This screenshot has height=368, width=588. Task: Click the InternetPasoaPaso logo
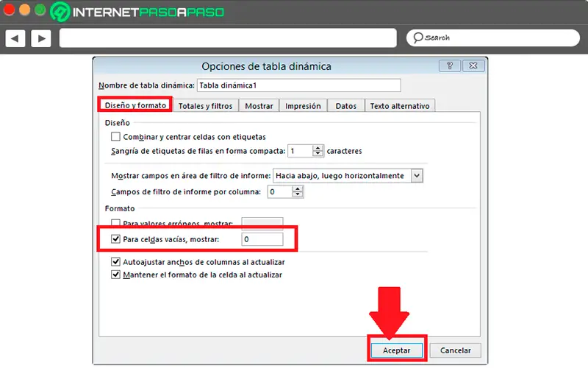(137, 12)
